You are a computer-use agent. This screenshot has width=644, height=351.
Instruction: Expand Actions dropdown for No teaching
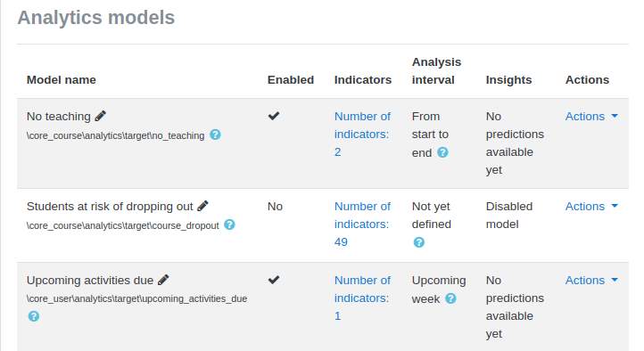pyautogui.click(x=591, y=117)
